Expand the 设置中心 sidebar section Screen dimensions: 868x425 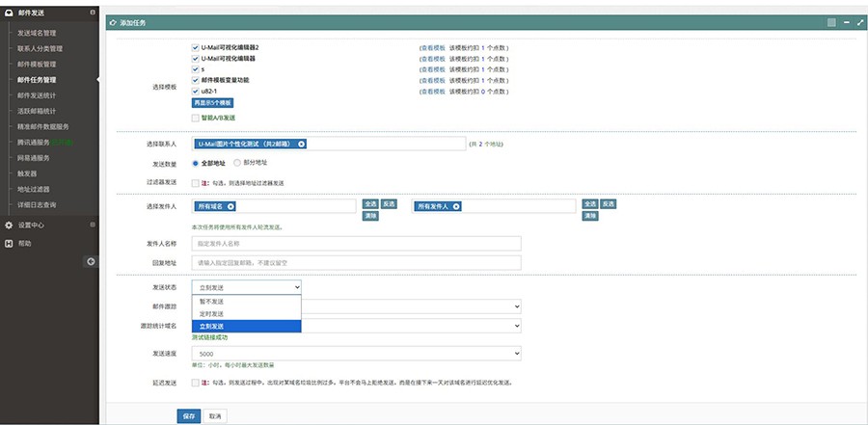coord(92,225)
